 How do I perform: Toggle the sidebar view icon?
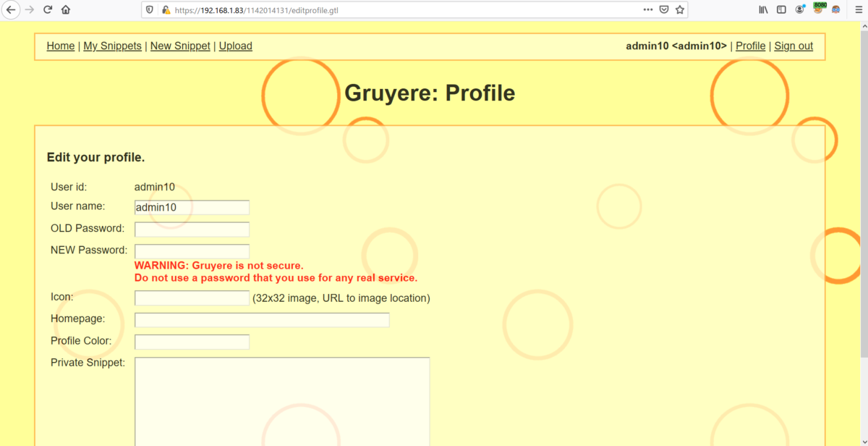pyautogui.click(x=781, y=10)
